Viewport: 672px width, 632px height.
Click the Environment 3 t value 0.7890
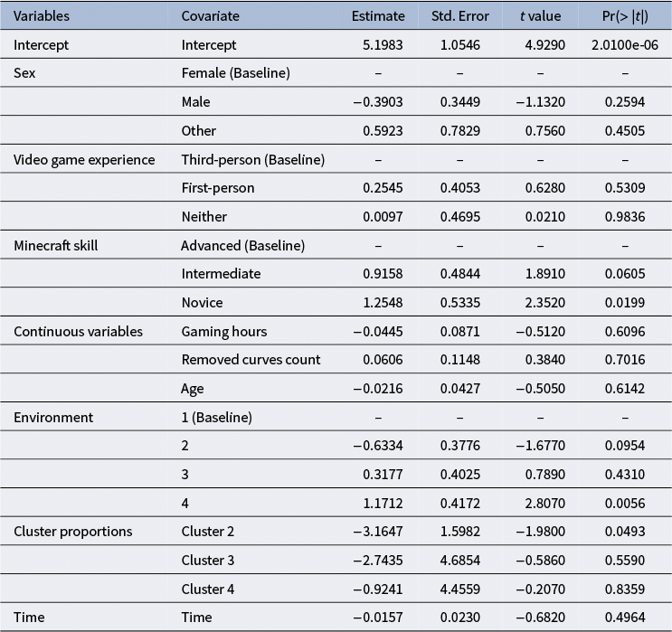click(x=545, y=475)
